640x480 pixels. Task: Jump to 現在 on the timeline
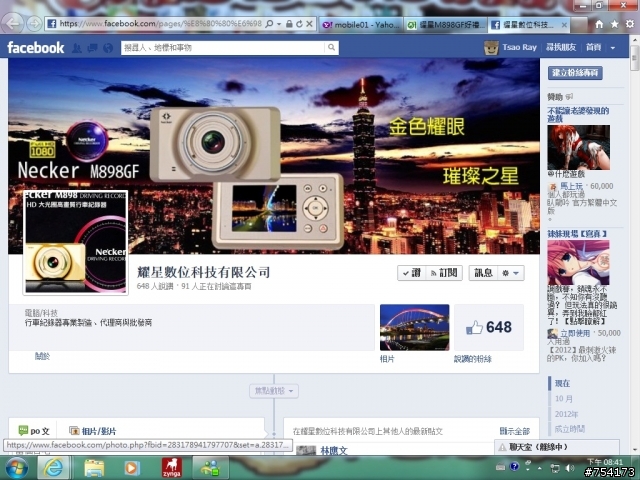coord(562,383)
